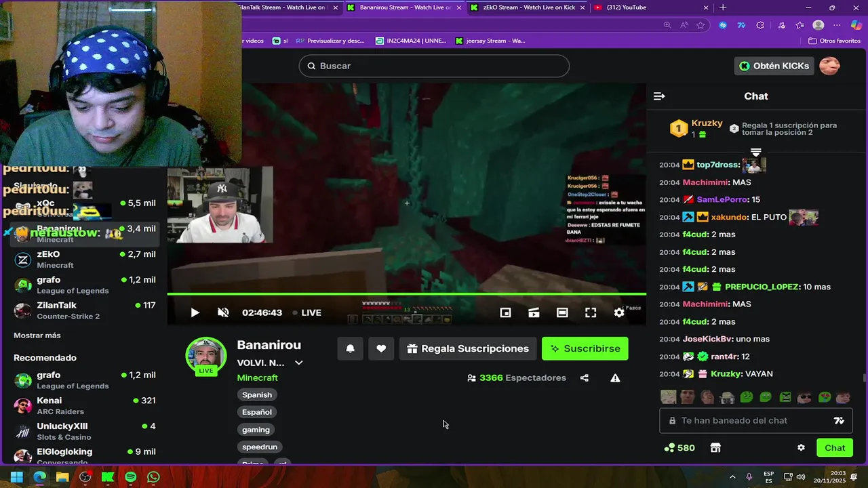
Task: Unmute the stream volume
Action: pos(223,312)
